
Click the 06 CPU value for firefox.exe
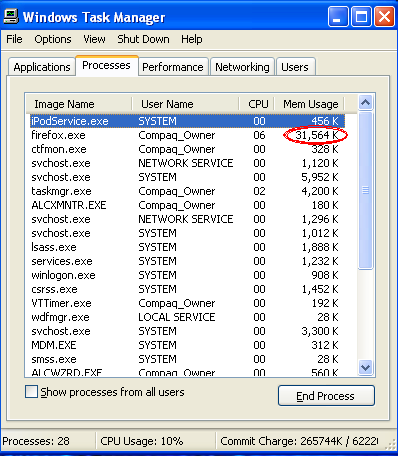coord(259,135)
